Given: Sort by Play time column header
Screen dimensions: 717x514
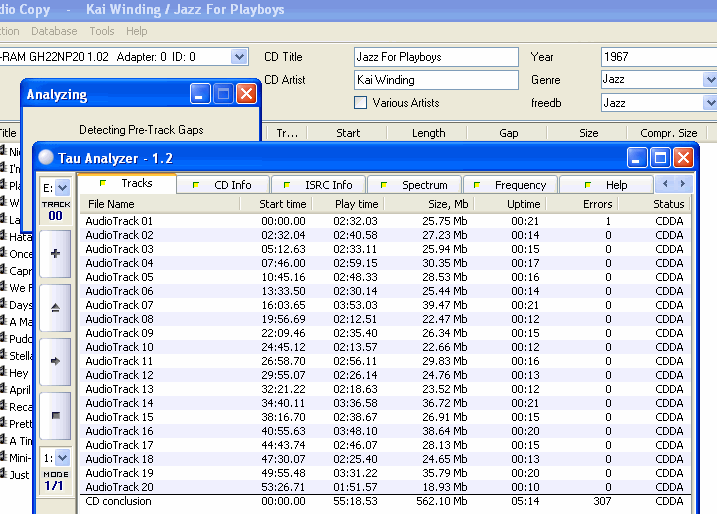Looking at the screenshot, I should (348, 204).
